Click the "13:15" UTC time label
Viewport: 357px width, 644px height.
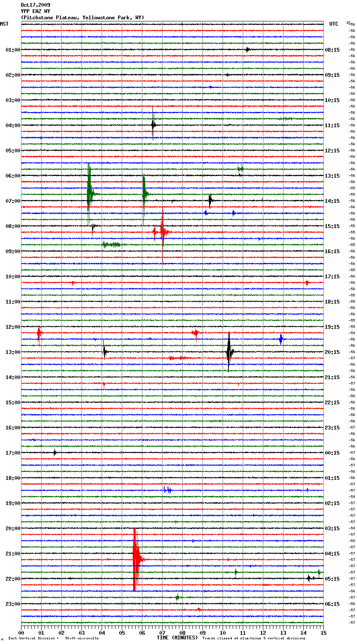click(332, 176)
